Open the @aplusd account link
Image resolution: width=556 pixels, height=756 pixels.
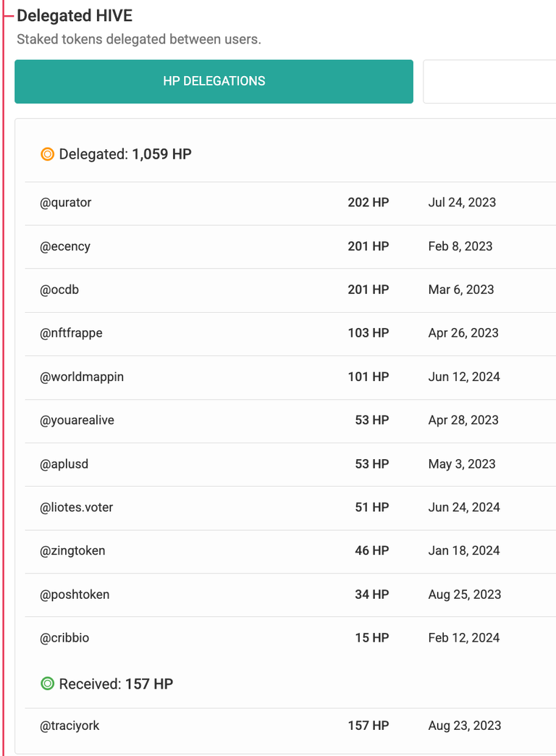64,464
